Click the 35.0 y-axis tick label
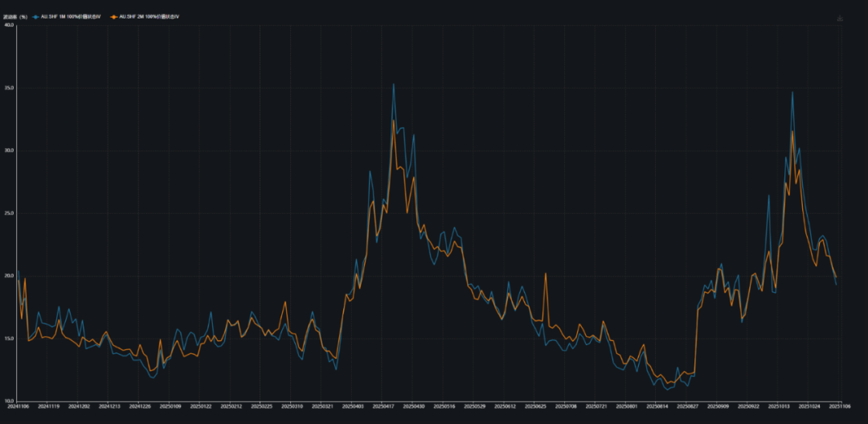The height and width of the screenshot is (424, 868). (10, 88)
